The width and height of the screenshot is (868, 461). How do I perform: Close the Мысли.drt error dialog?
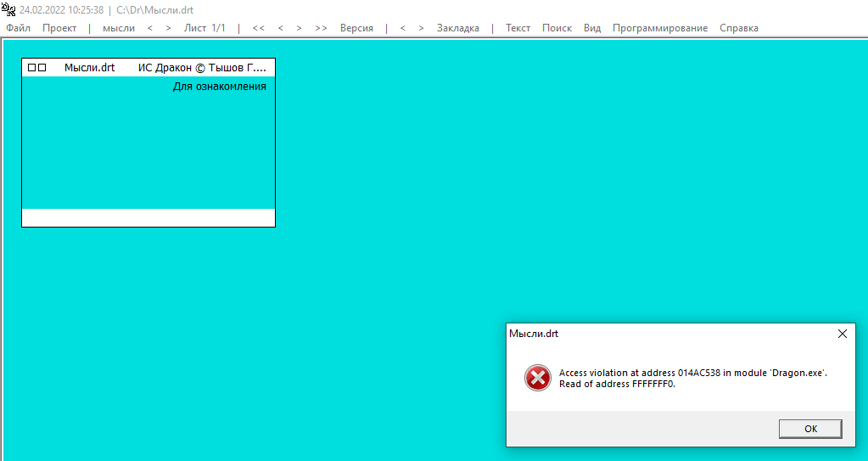point(843,334)
